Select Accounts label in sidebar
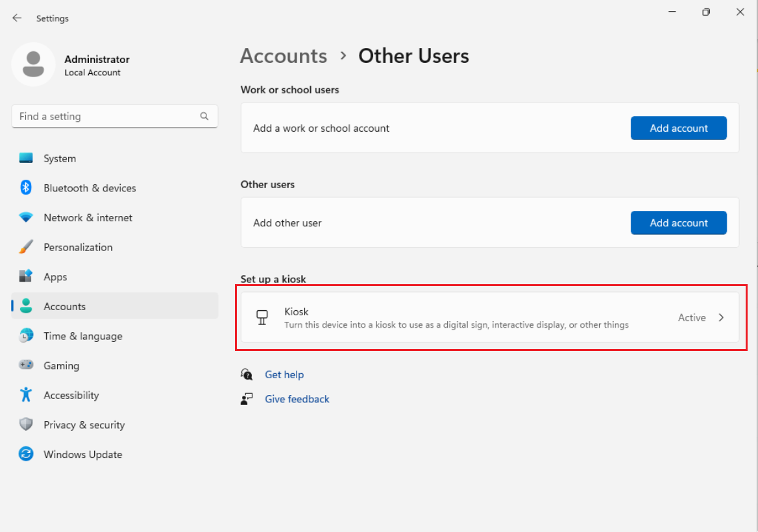Viewport: 758px width, 532px height. 65,306
